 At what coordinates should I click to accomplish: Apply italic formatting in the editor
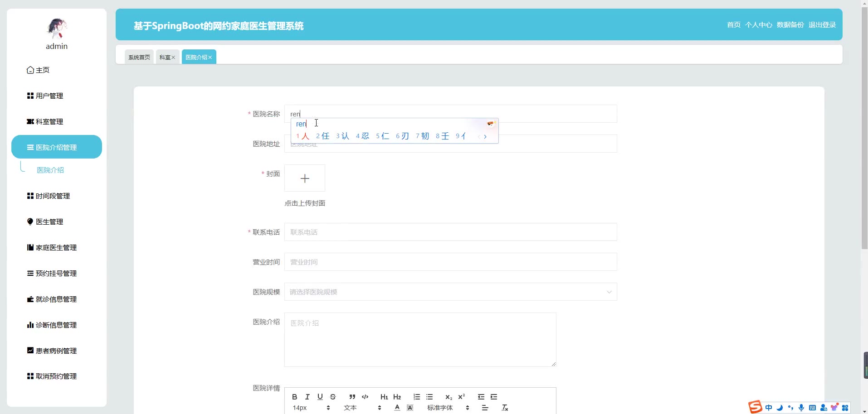point(307,397)
